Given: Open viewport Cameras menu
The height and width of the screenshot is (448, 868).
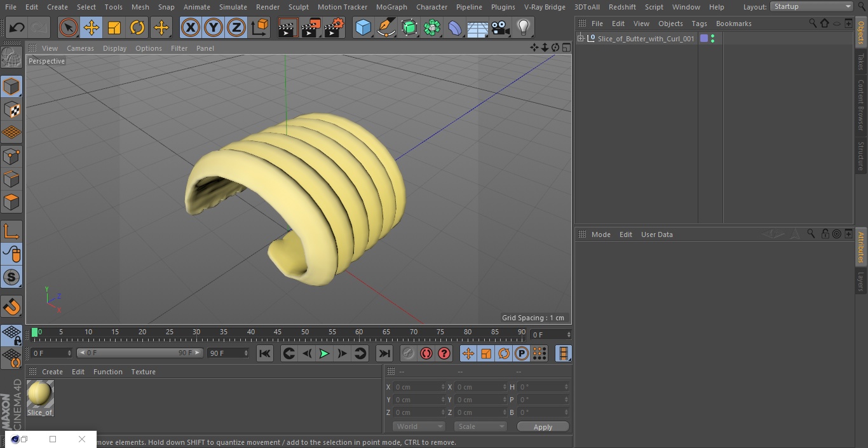Looking at the screenshot, I should click(x=80, y=48).
